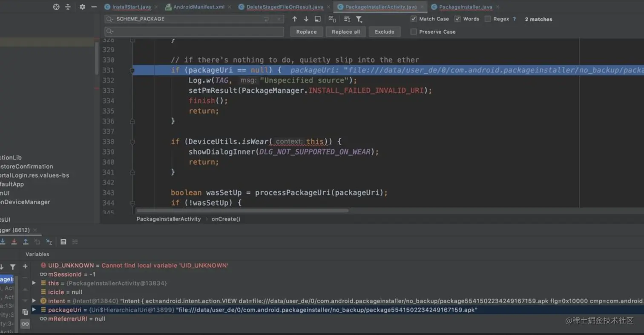The image size is (644, 335).
Task: Click the onCreate() breadcrumb
Action: pyautogui.click(x=226, y=219)
